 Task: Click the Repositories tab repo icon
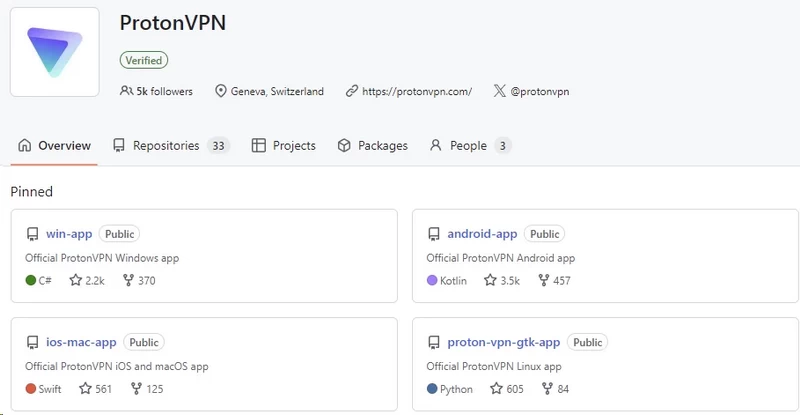tap(119, 145)
